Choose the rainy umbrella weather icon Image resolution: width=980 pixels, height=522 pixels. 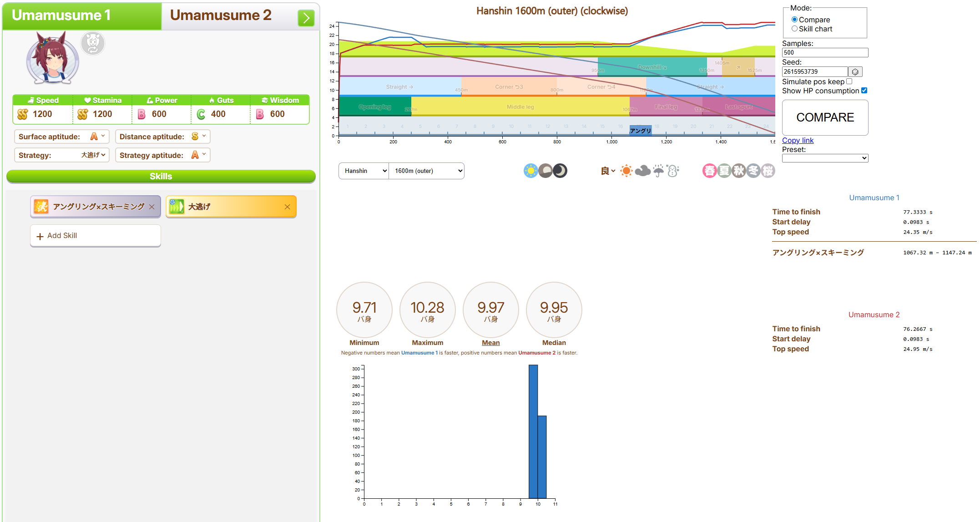(658, 171)
